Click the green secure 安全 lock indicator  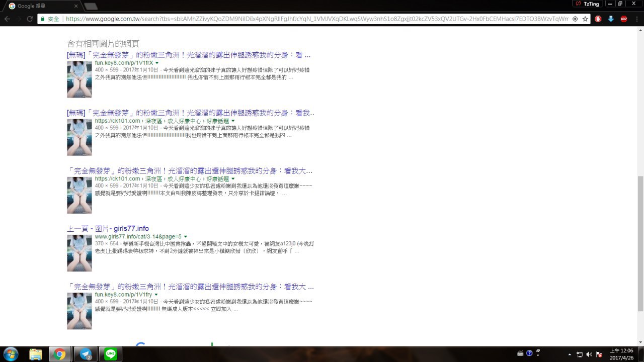tap(49, 19)
